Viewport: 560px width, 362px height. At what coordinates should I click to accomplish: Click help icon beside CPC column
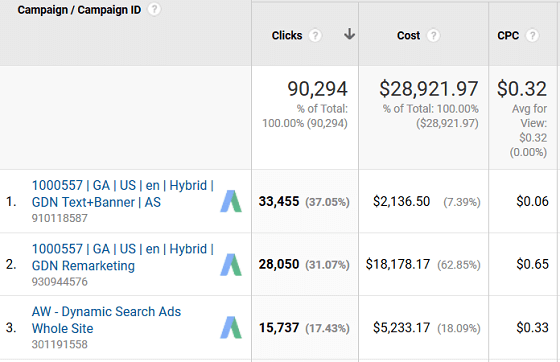tap(532, 35)
